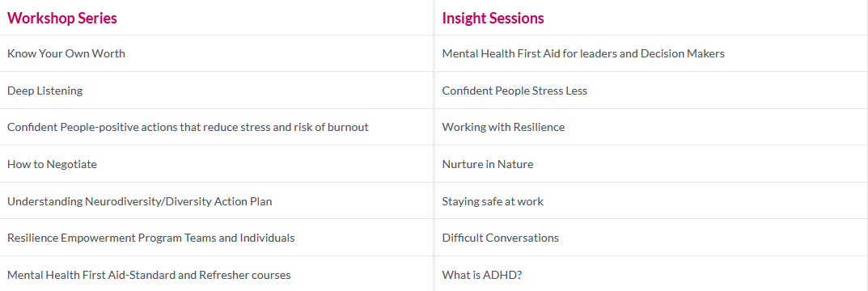Click the Insight Sessions heading

coord(493,19)
